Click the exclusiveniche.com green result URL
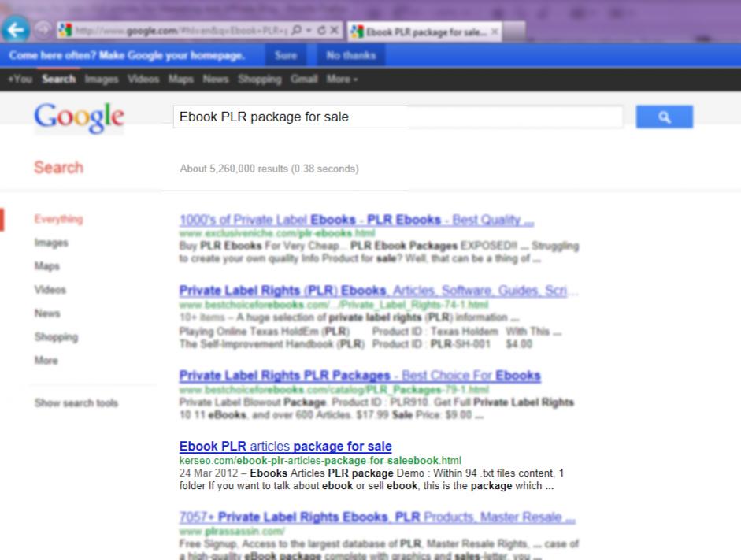This screenshot has height=560, width=741. coord(277,233)
